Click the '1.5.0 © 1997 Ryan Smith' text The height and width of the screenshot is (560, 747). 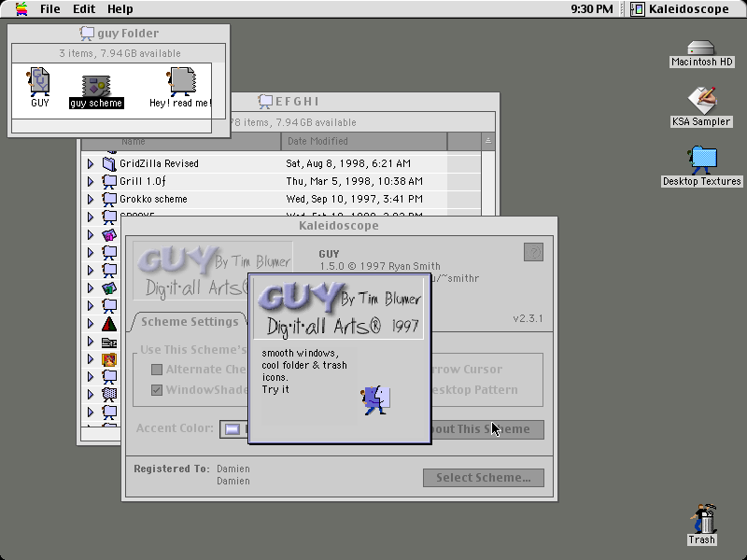(380, 266)
